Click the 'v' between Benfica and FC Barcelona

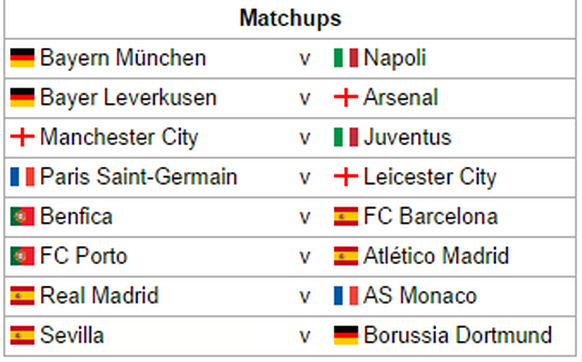pyautogui.click(x=304, y=217)
